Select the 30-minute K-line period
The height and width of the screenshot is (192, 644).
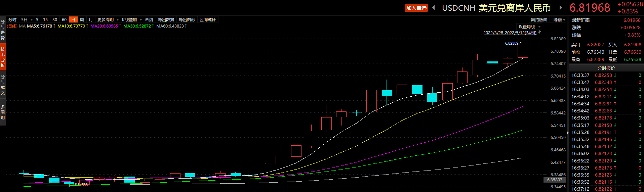coord(55,20)
